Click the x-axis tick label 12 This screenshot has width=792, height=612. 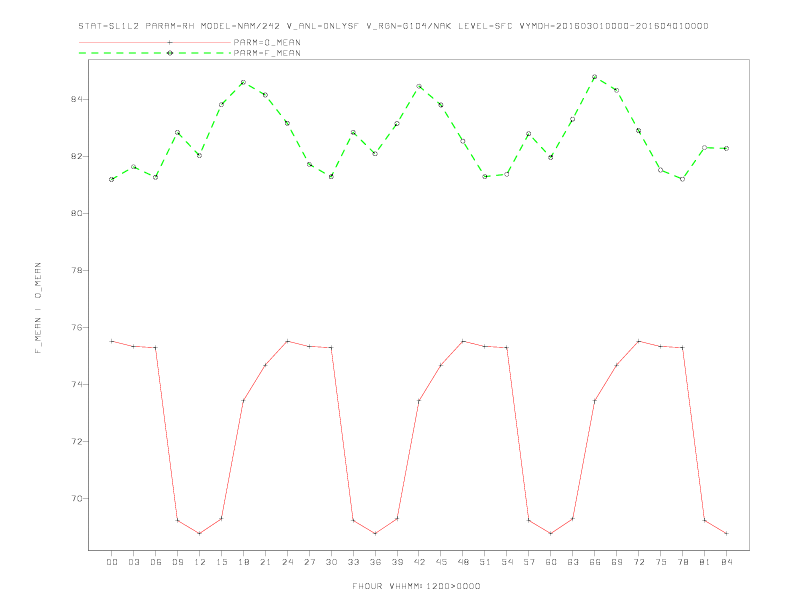(x=200, y=562)
